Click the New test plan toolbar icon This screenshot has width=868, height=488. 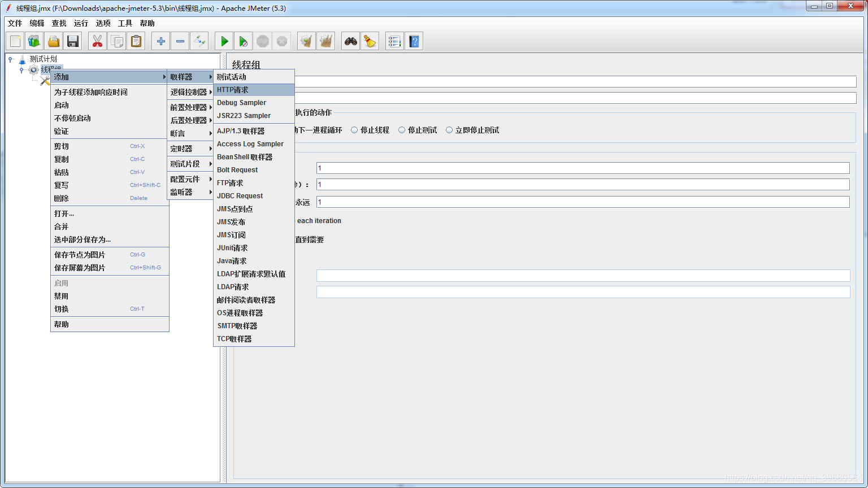pos(15,41)
